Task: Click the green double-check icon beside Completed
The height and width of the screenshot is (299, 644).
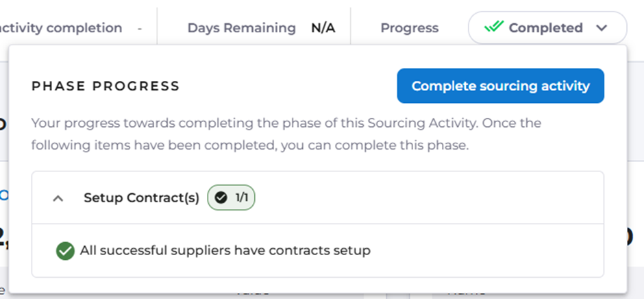Action: (493, 27)
